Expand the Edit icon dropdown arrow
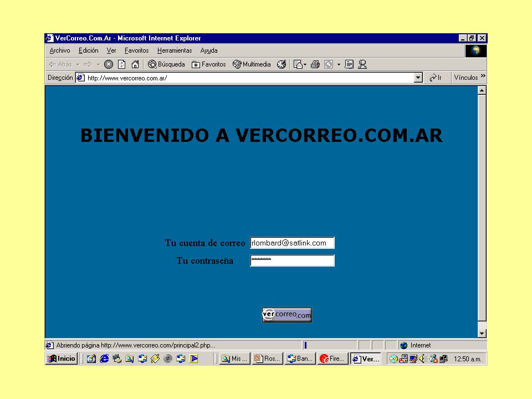Viewport: 532px width, 399px height. (x=339, y=64)
